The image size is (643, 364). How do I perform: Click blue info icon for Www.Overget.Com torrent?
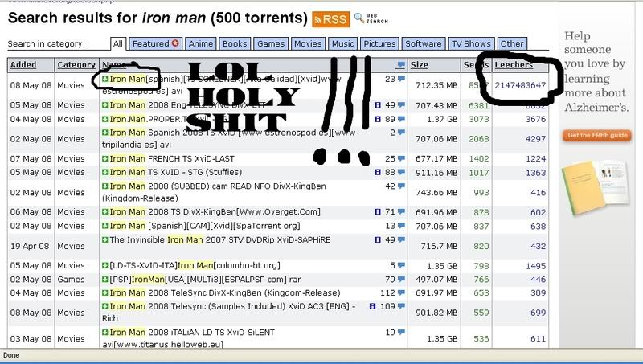pyautogui.click(x=378, y=211)
